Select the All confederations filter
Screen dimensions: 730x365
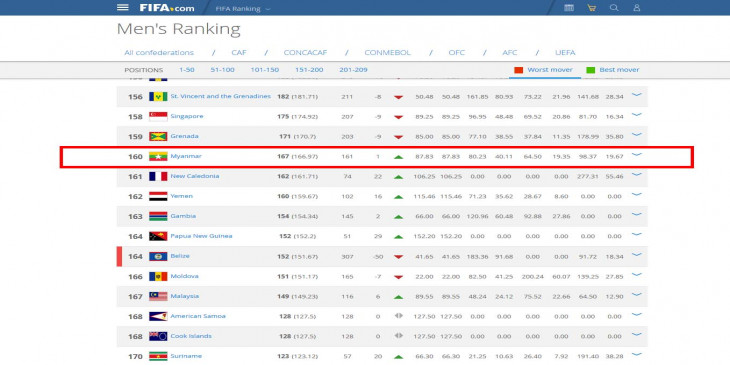click(x=159, y=53)
